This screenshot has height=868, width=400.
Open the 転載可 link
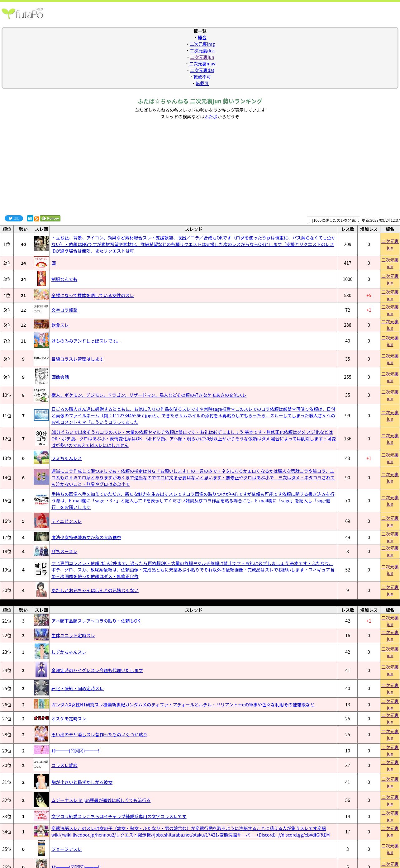pyautogui.click(x=202, y=83)
